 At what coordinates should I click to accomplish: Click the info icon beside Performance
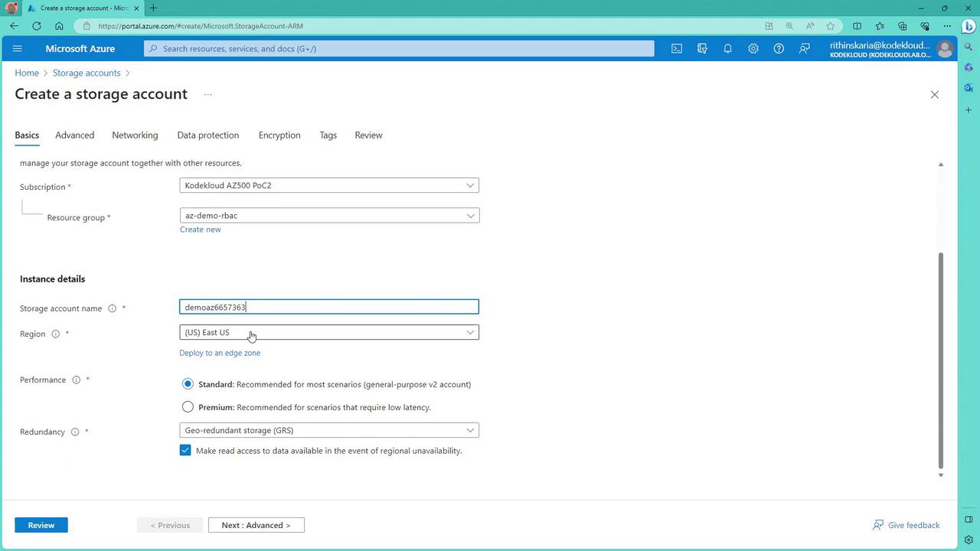[76, 380]
